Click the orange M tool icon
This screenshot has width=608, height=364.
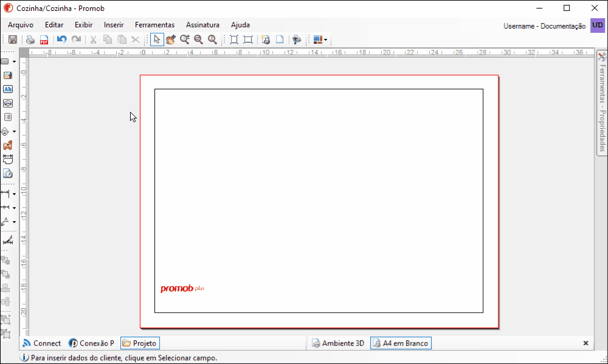pos(8,145)
